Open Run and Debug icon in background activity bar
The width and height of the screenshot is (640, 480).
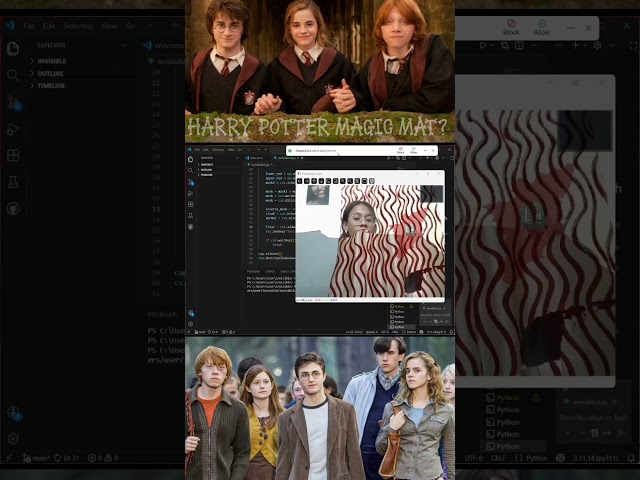(x=13, y=129)
